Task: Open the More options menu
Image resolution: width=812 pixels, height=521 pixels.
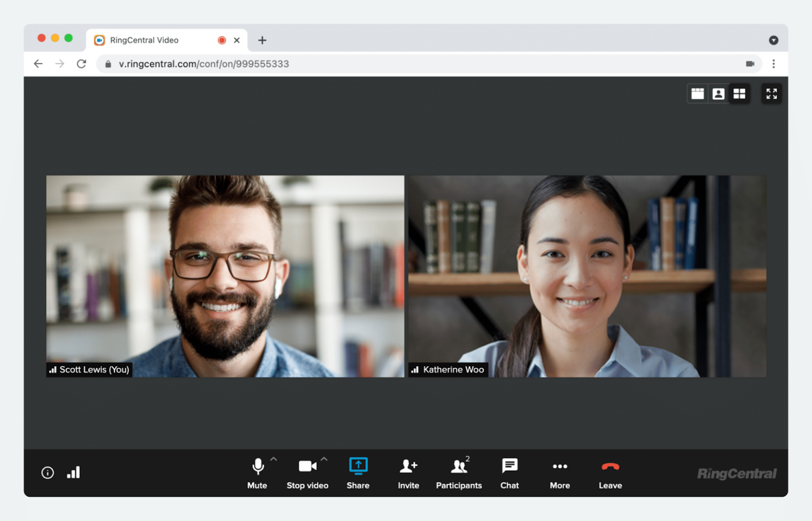Action: pos(559,472)
